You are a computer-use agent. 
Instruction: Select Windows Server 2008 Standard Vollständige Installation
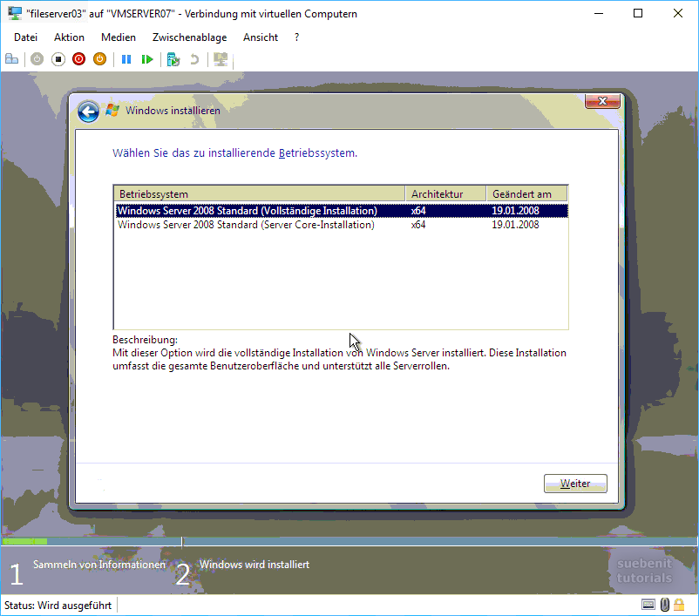point(342,210)
